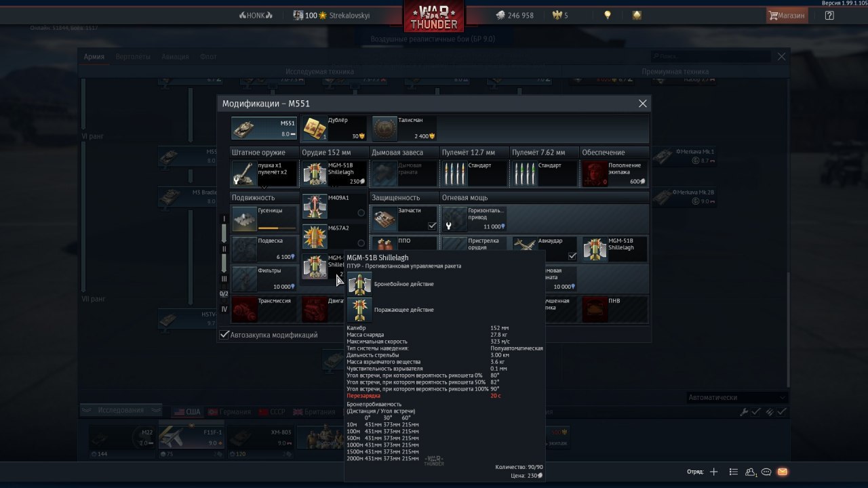This screenshot has height=488, width=868.
Task: Select the Трансмиссия transmission modification
Action: (264, 308)
